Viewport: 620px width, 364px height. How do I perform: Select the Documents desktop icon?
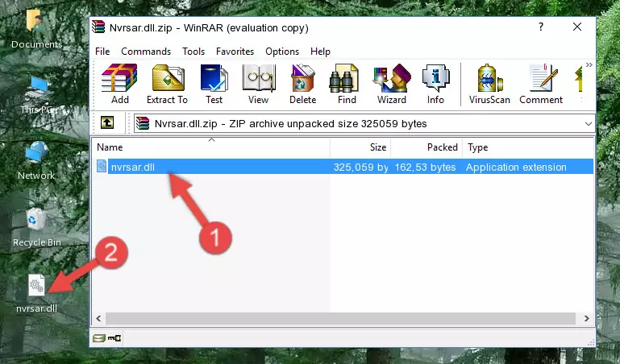point(37,28)
